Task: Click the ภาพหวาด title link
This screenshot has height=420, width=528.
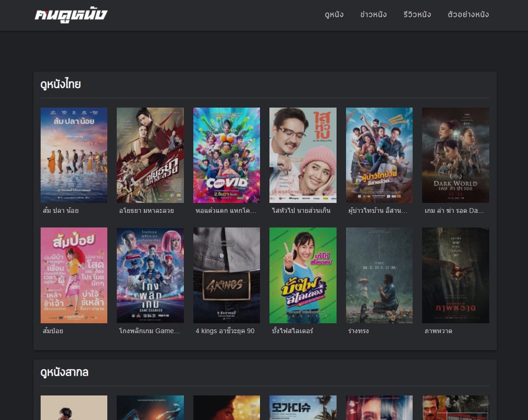Action: [x=438, y=331]
